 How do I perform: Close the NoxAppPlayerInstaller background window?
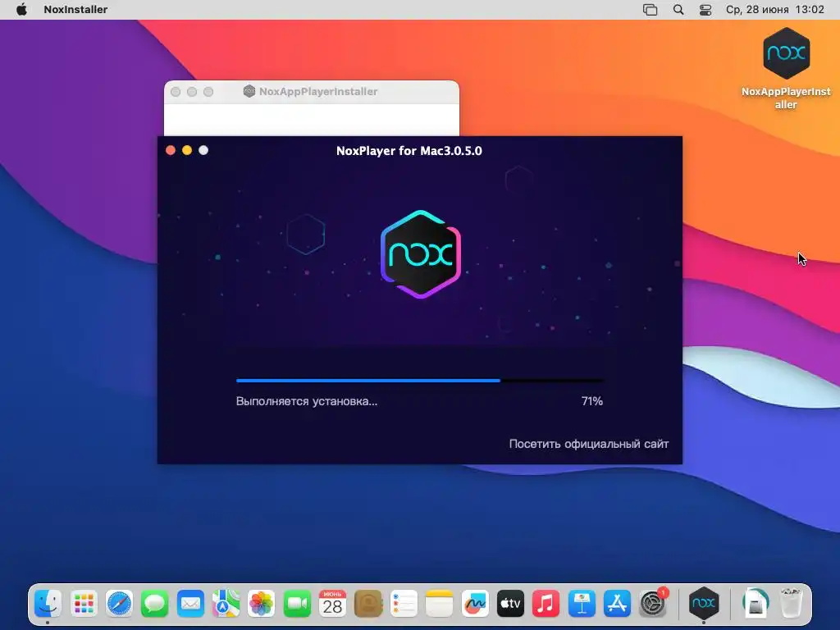(176, 92)
